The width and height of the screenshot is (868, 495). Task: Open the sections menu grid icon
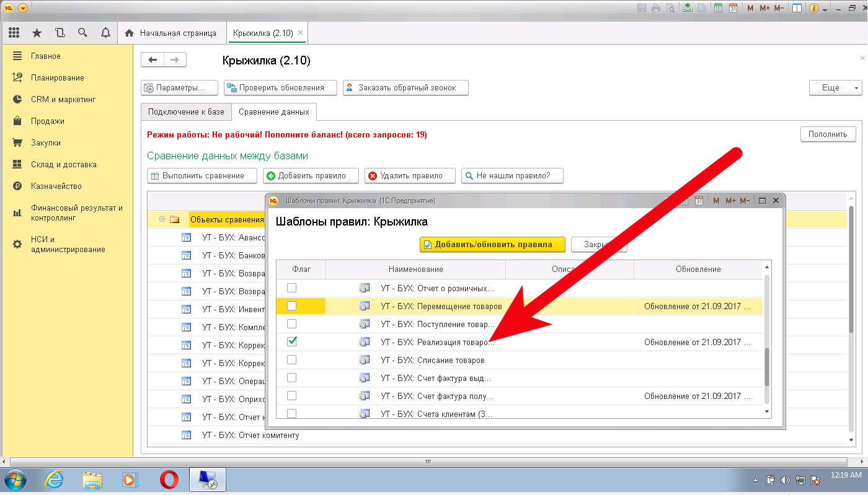[x=14, y=33]
